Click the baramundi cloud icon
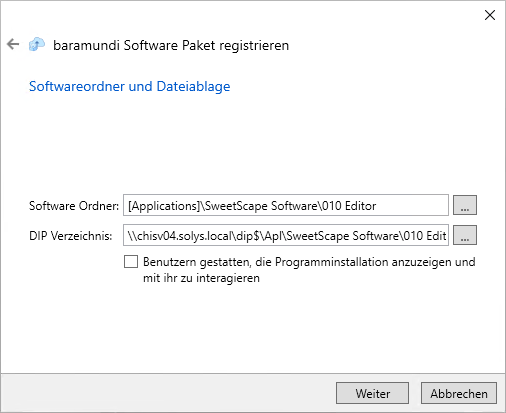506x413 pixels. coord(37,44)
